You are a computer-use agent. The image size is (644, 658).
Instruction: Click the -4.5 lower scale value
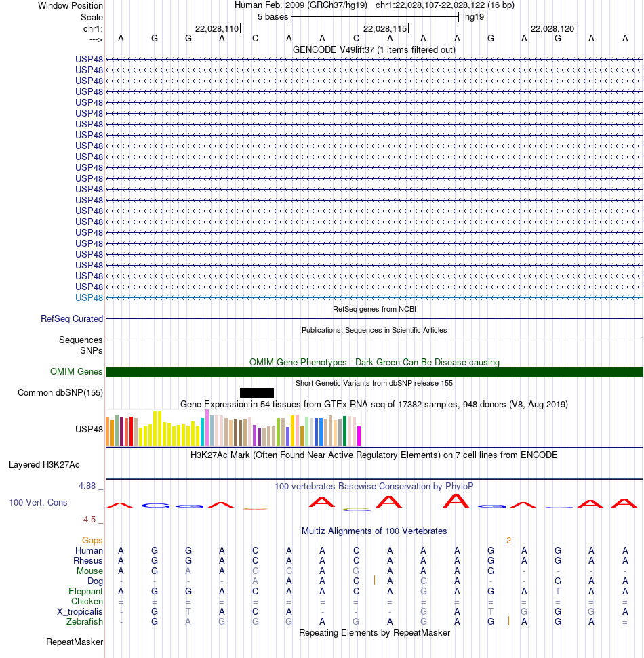[x=88, y=520]
